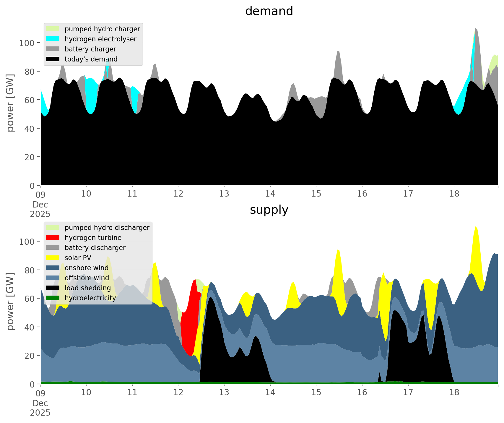Click the yellow solar PV legend swatch
504x423 pixels.
pyautogui.click(x=53, y=258)
